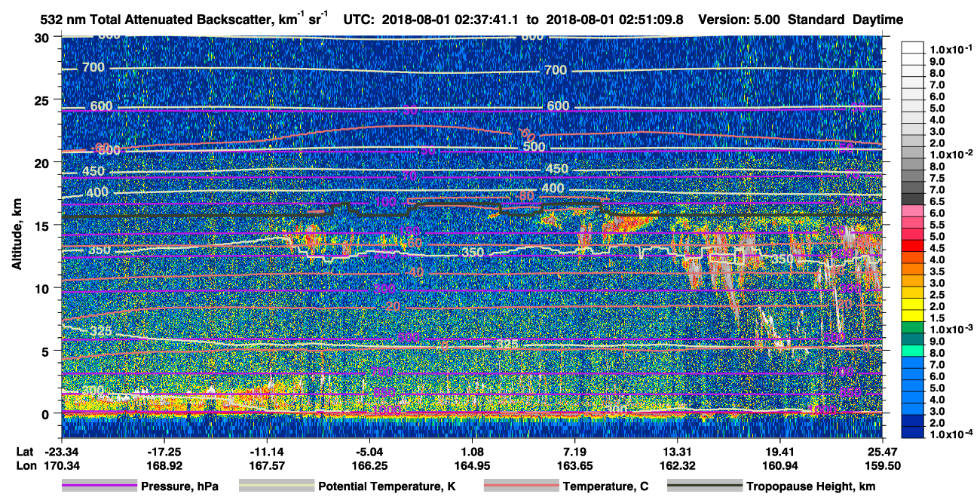
Task: Click the 'Lat' row label
Action: [25, 451]
